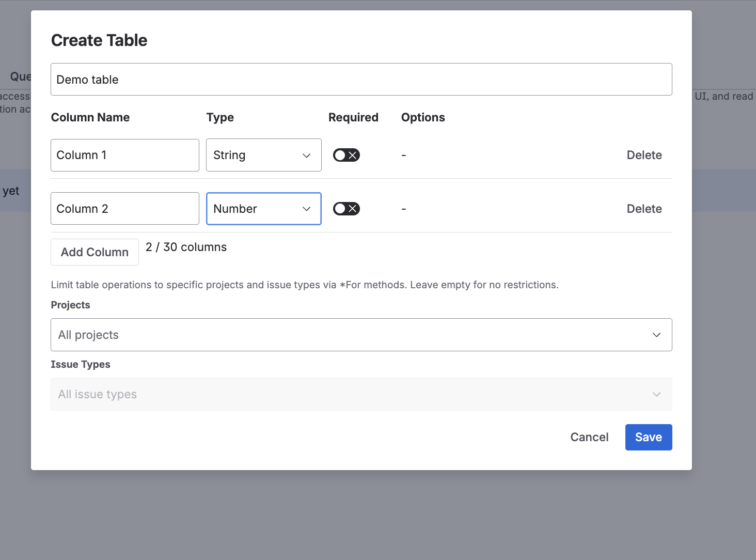Delete the Column 2 row

(x=644, y=209)
